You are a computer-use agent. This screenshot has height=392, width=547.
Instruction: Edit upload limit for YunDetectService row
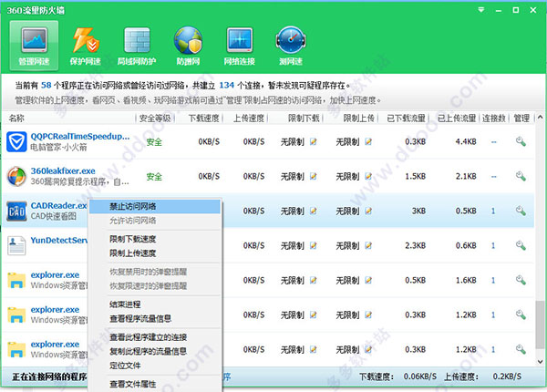[x=368, y=245]
